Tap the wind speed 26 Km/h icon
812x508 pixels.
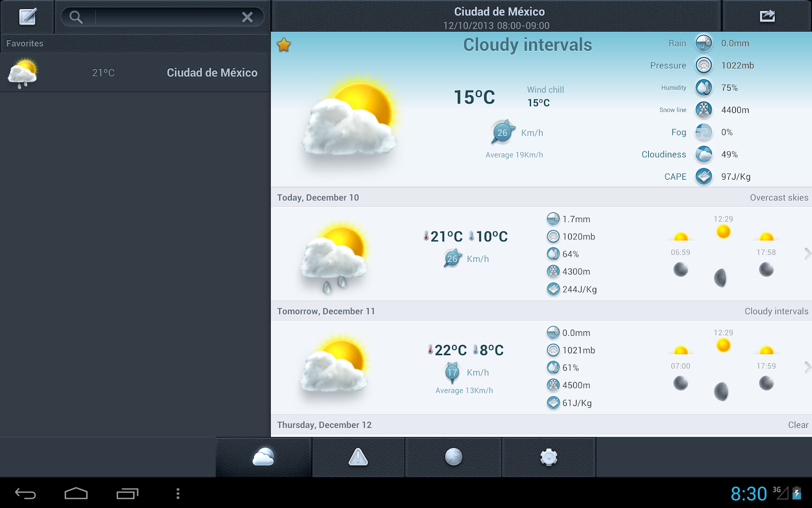[x=502, y=132]
